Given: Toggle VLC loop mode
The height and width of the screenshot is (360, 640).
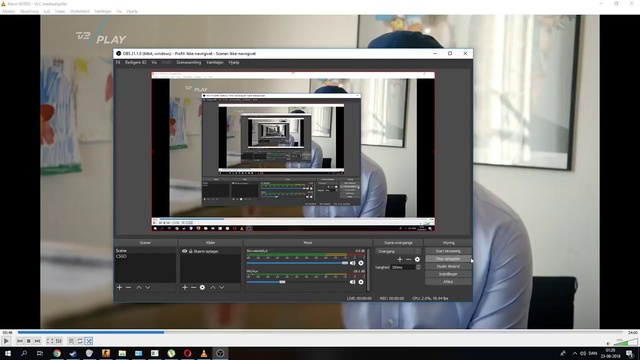Looking at the screenshot, I should tap(80, 341).
